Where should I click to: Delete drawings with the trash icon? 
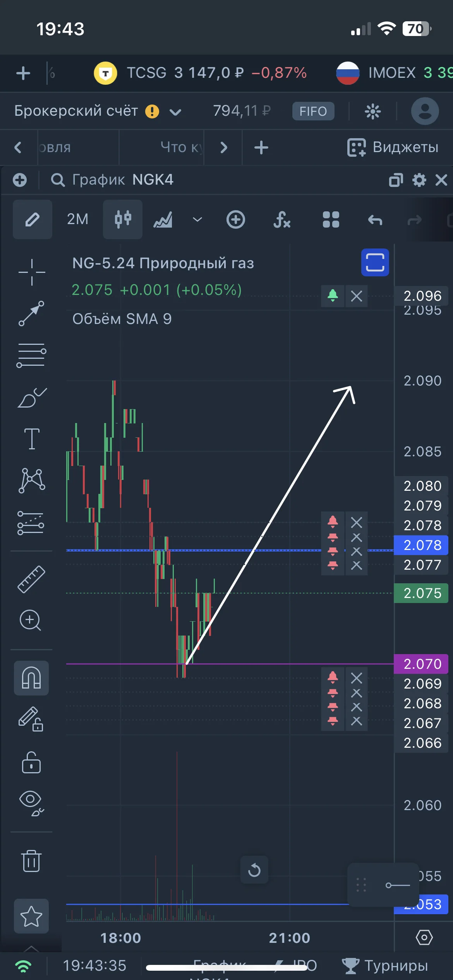pos(31,861)
